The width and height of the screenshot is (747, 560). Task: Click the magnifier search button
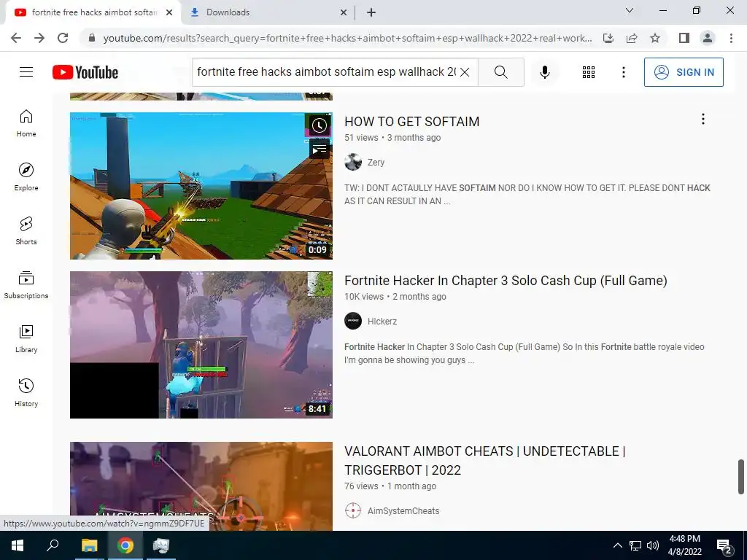click(x=500, y=72)
